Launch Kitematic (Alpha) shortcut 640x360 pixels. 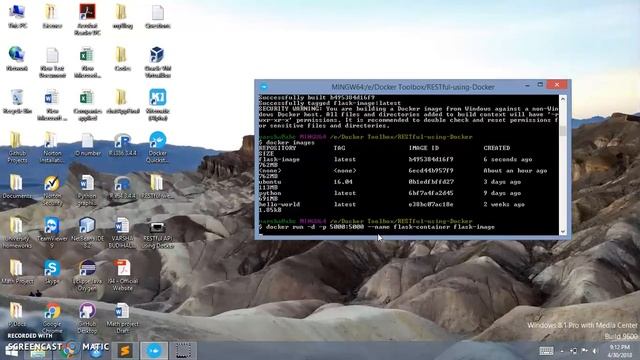pos(158,104)
